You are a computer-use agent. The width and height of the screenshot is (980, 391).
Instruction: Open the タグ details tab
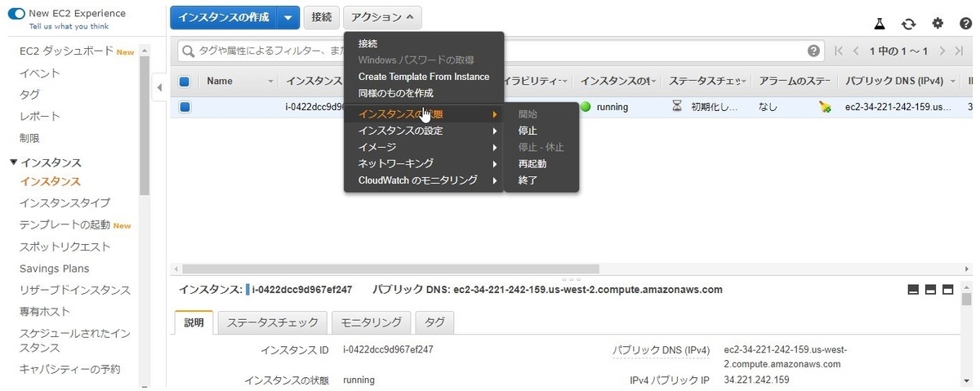tap(434, 322)
